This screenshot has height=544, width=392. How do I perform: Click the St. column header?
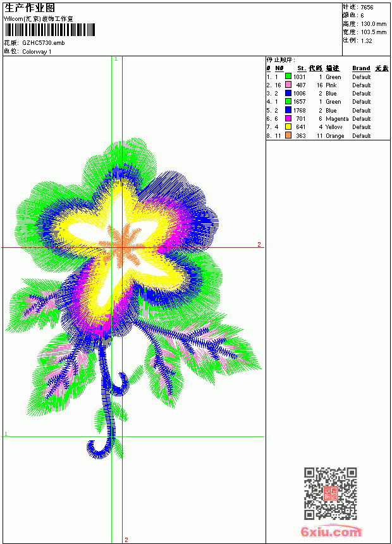coord(302,68)
